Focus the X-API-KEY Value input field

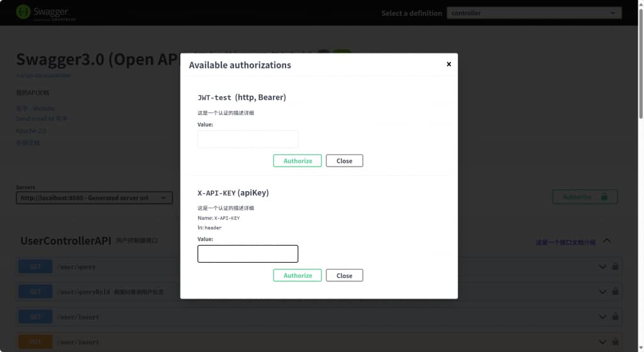248,254
